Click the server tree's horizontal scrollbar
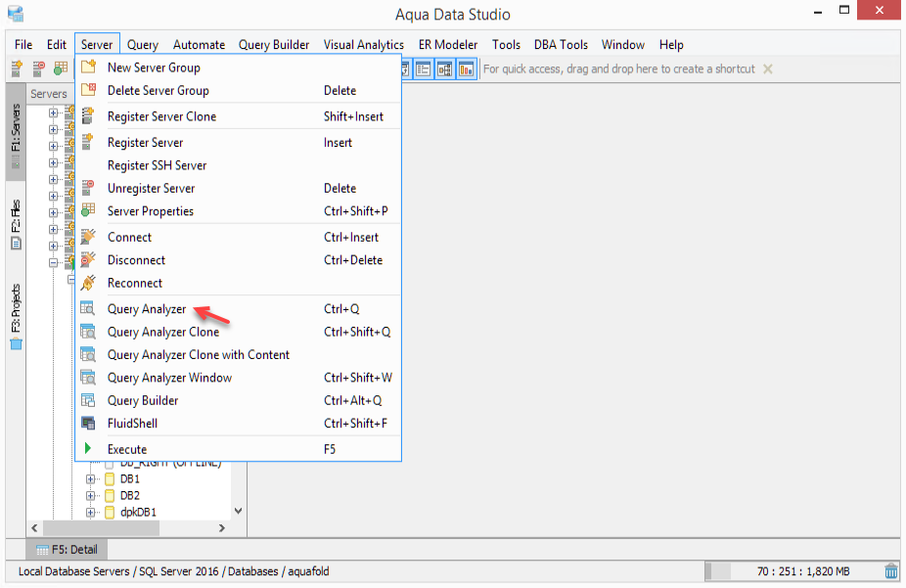 [127, 528]
